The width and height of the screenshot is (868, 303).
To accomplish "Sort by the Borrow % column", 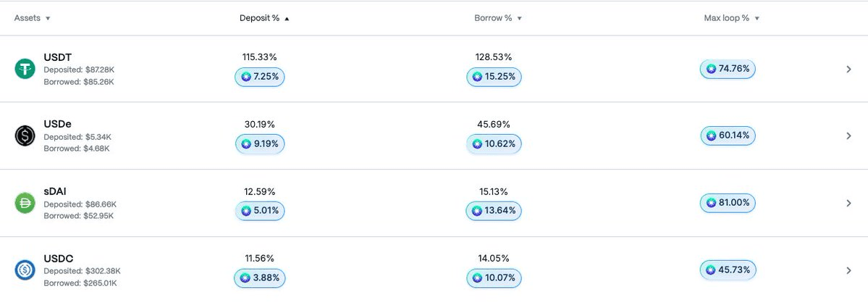I will click(x=498, y=18).
